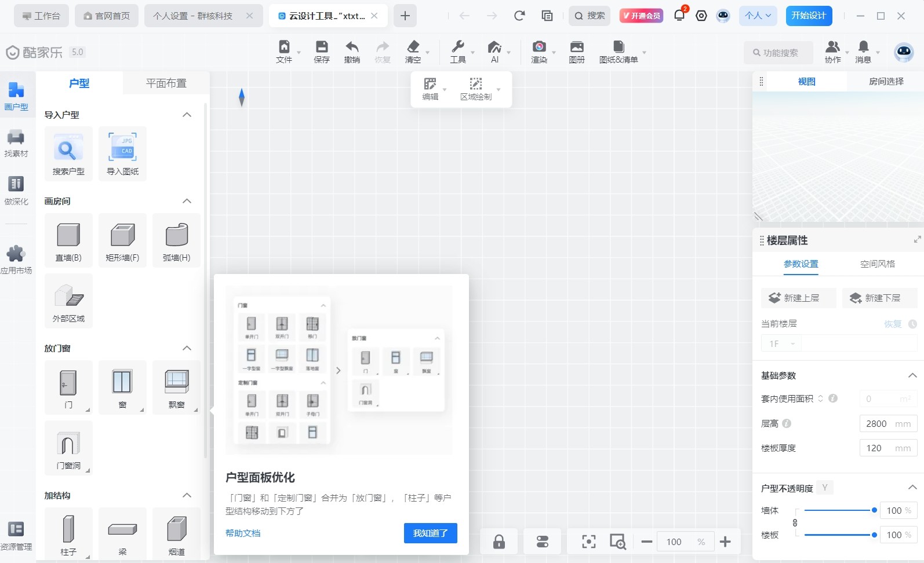
Task: Switch to the 空间风格 tab
Action: click(878, 264)
